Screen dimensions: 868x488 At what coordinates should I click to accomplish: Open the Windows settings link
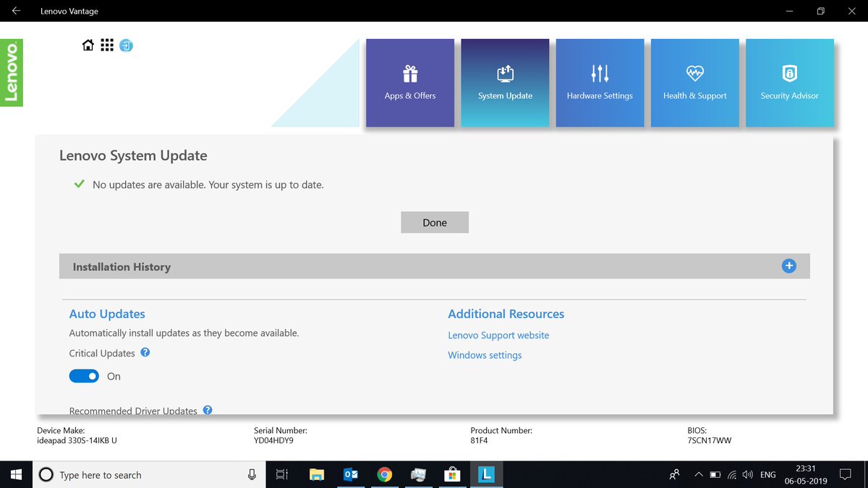point(485,355)
